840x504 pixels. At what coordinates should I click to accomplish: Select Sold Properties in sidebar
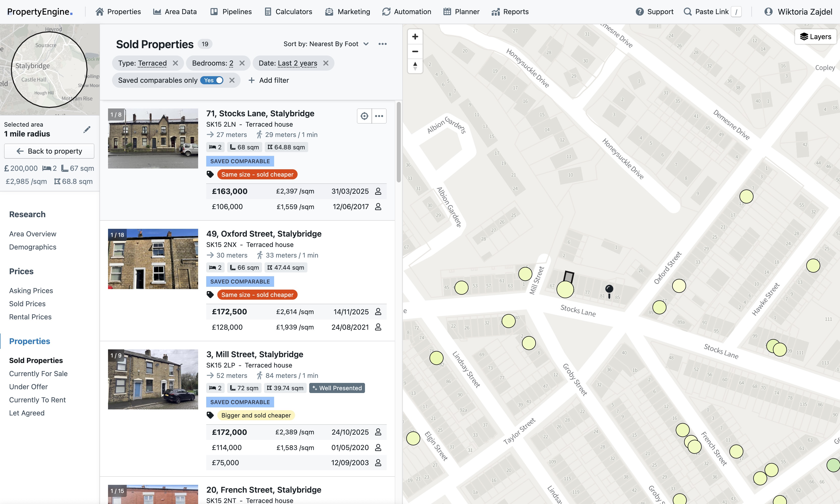[36, 360]
